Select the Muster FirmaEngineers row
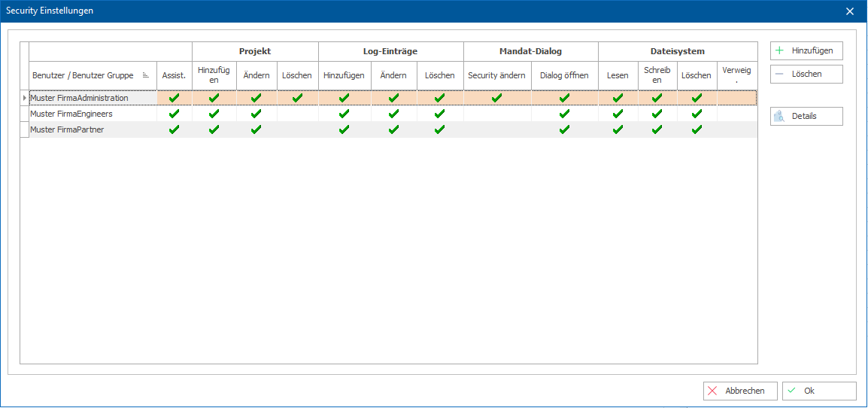Viewport: 868px width, 408px height. (x=393, y=114)
